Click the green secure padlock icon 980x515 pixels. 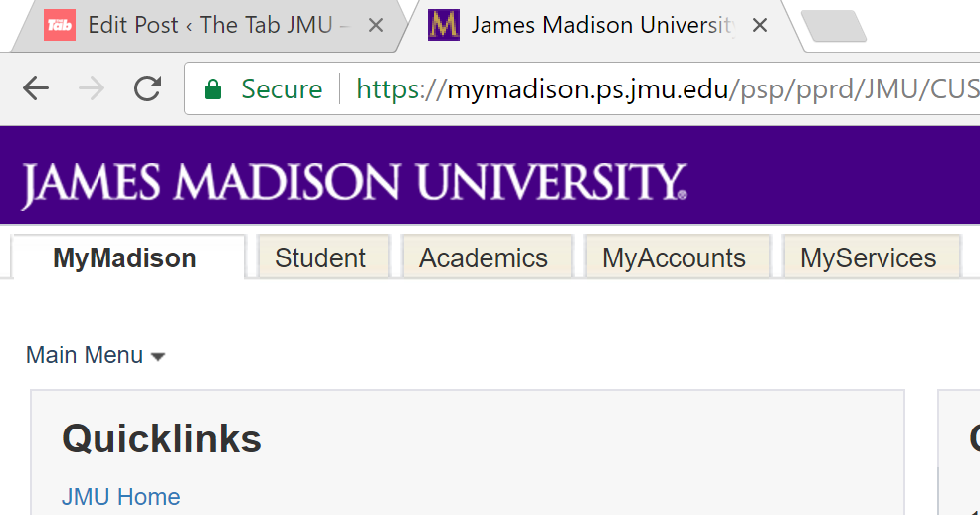coord(213,89)
